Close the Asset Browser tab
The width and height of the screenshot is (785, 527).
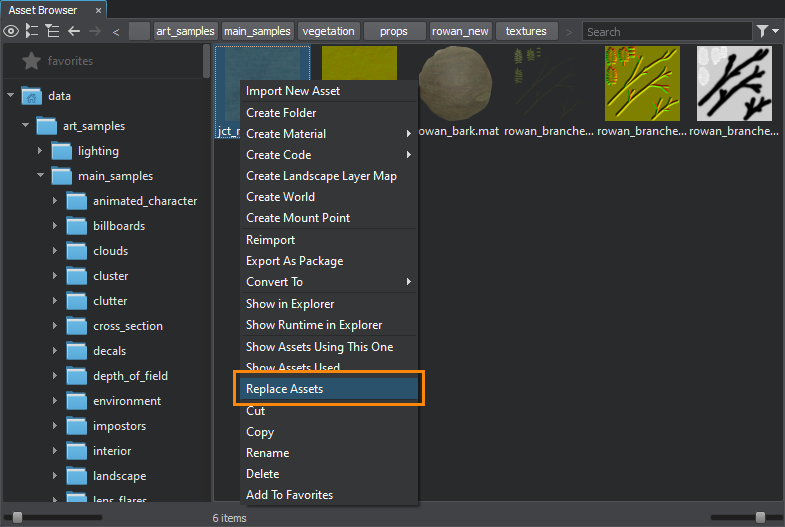[x=96, y=10]
